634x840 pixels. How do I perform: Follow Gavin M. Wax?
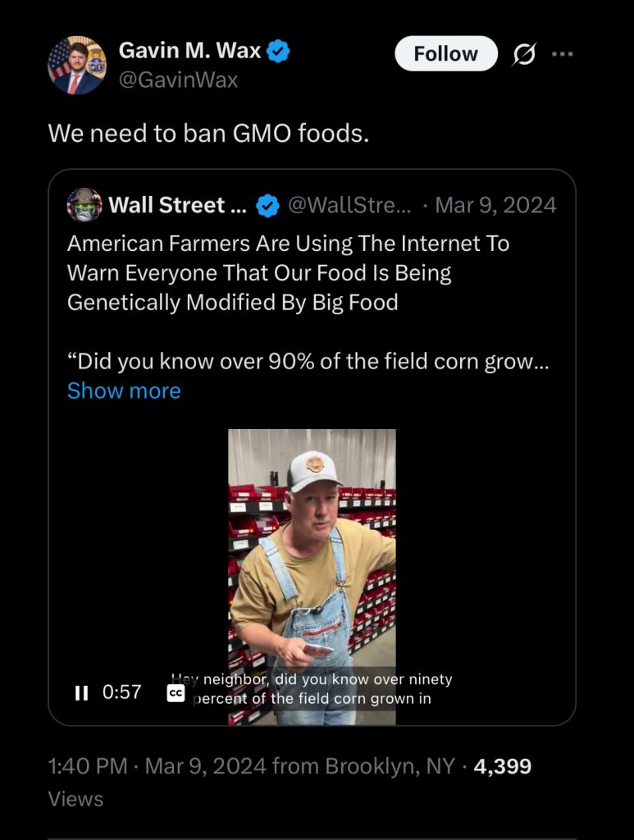pos(445,54)
